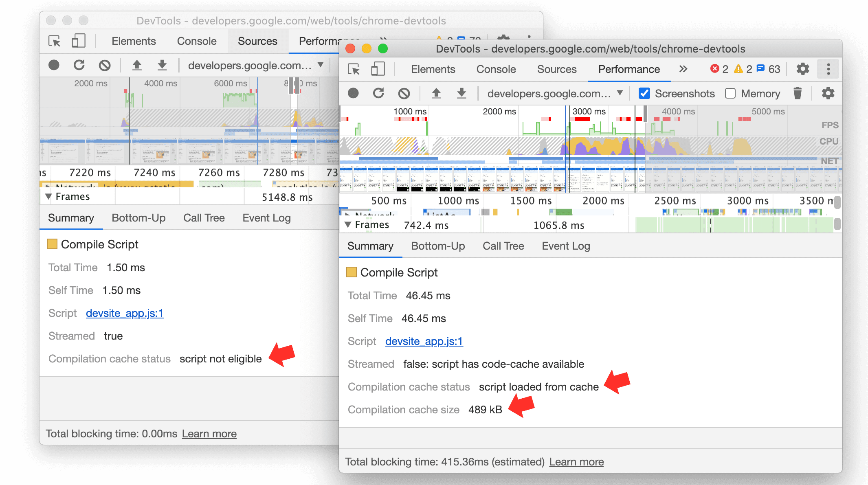868x485 pixels.
Task: Expand the Network row in timeline
Action: (x=351, y=213)
